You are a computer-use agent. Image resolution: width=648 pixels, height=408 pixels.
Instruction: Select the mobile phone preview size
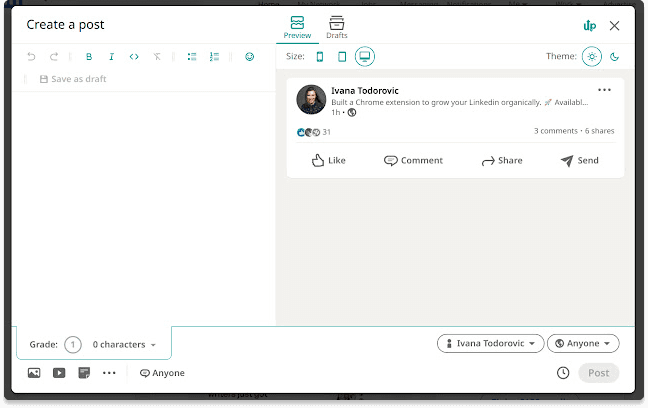coord(319,57)
